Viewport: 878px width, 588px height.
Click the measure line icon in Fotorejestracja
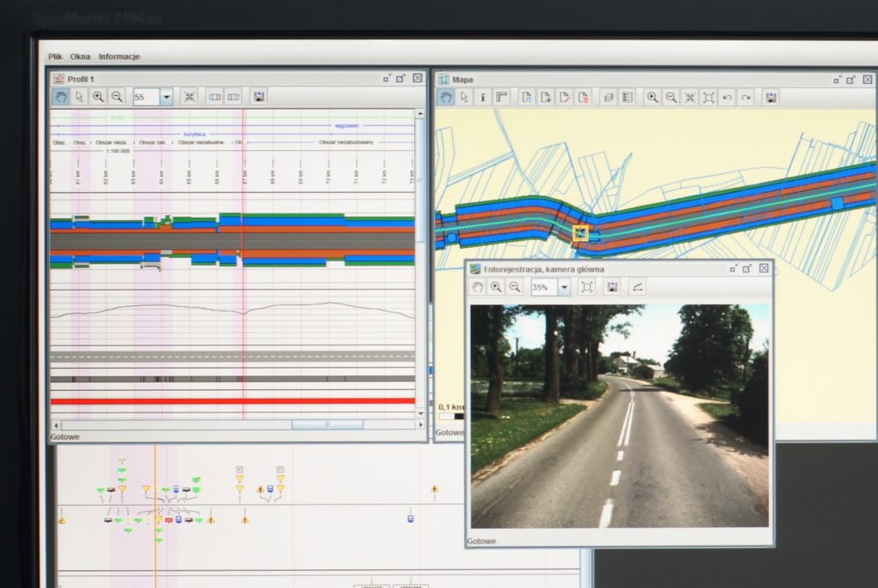click(x=637, y=287)
